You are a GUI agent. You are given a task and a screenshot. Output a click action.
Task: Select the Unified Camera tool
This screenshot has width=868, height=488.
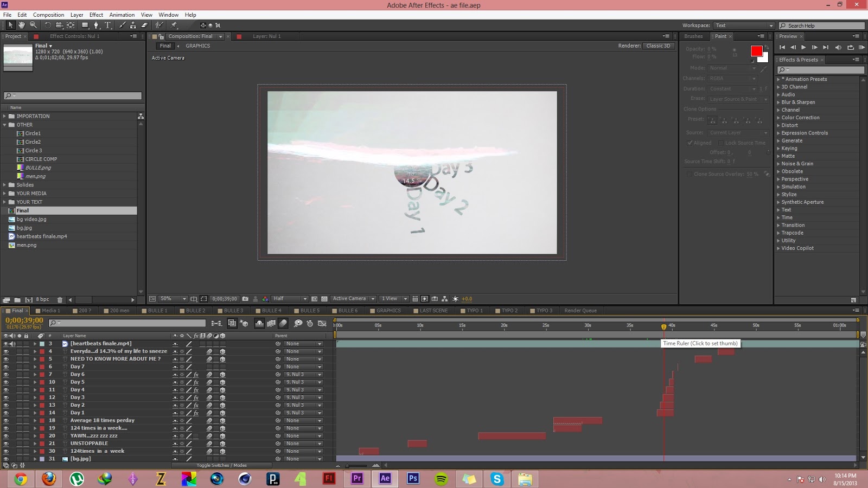click(59, 25)
